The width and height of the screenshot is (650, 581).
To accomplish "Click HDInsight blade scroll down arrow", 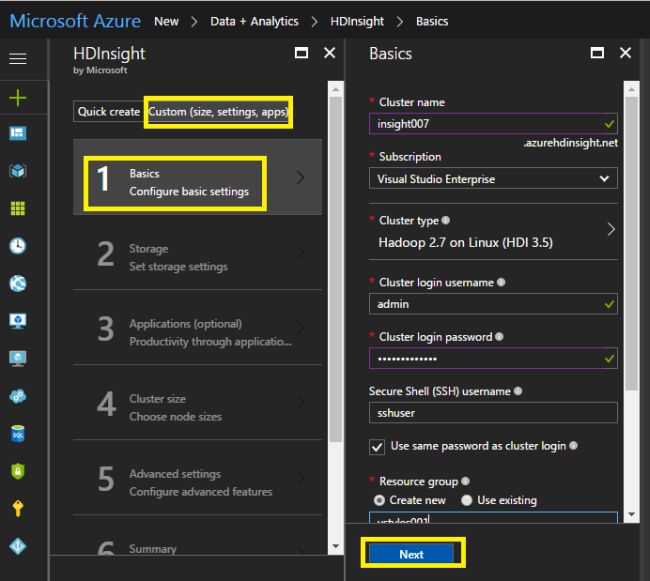I will (x=336, y=546).
